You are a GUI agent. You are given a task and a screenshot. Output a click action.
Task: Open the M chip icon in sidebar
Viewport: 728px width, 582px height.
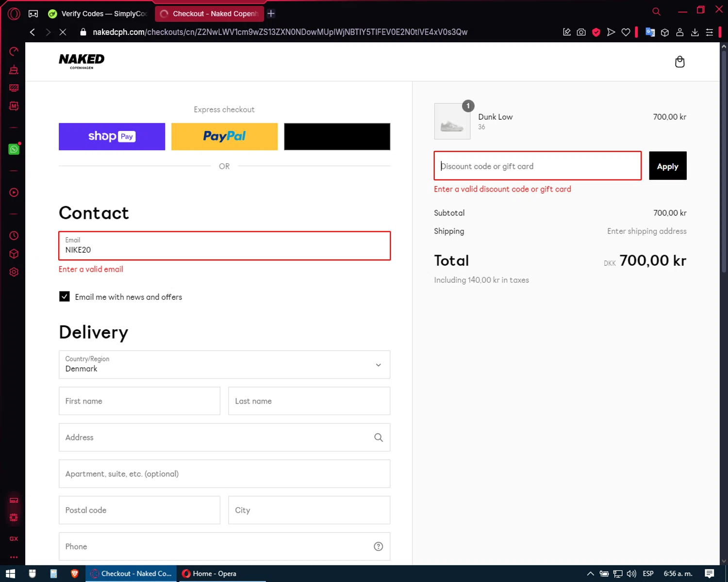click(x=14, y=106)
